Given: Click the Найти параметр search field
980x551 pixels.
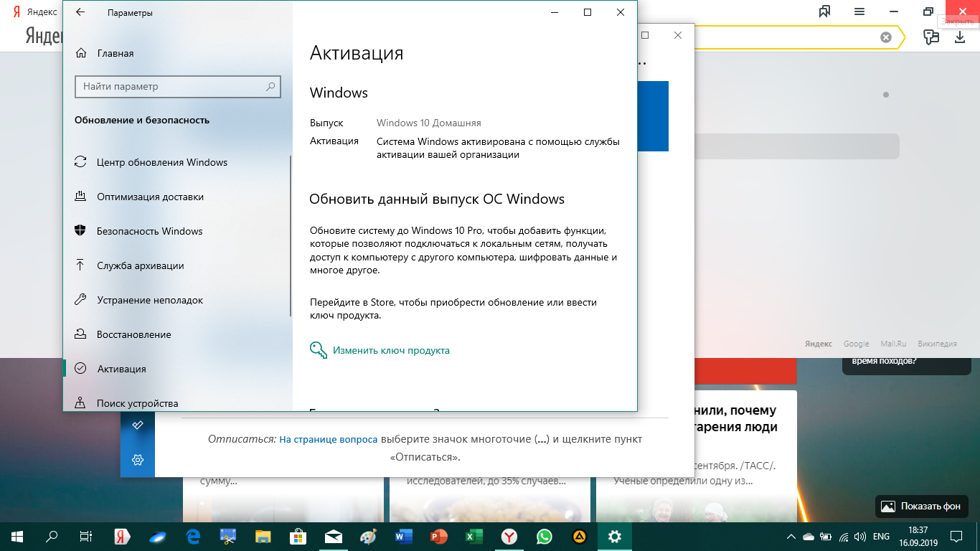Looking at the screenshot, I should click(178, 86).
